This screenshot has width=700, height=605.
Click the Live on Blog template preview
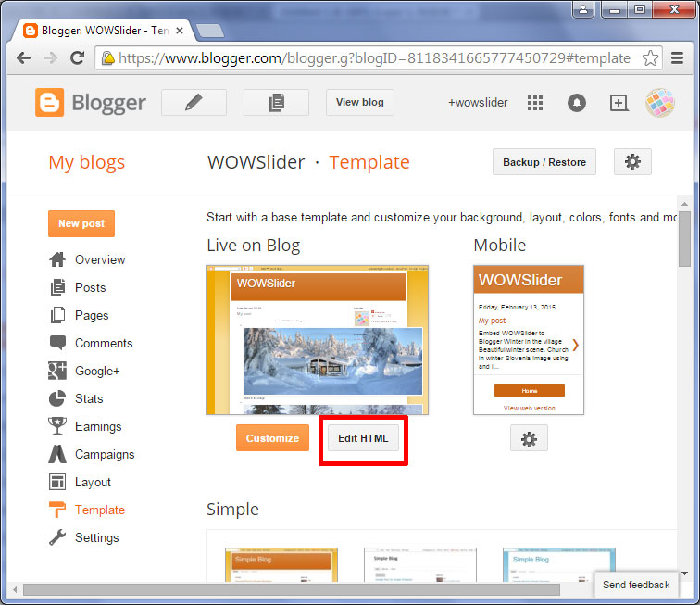coord(318,340)
